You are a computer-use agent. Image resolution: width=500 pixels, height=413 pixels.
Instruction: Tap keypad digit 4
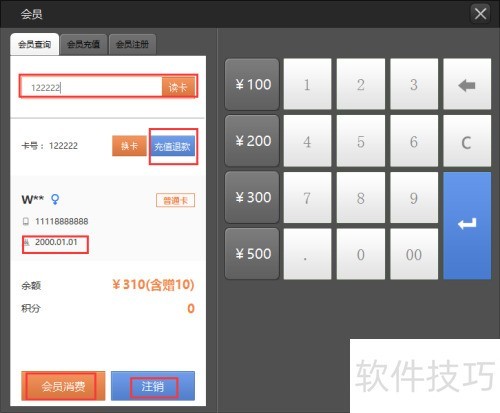click(307, 141)
